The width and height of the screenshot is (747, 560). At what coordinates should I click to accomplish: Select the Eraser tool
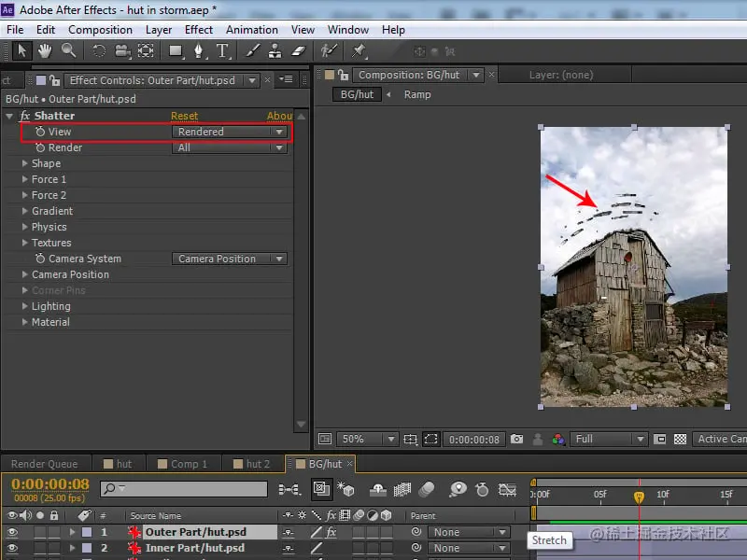pos(299,51)
